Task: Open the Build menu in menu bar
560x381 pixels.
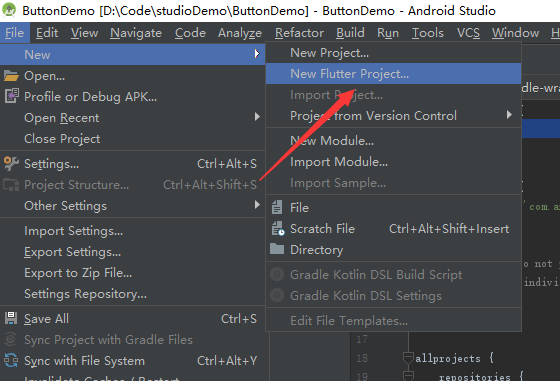Action: click(350, 33)
